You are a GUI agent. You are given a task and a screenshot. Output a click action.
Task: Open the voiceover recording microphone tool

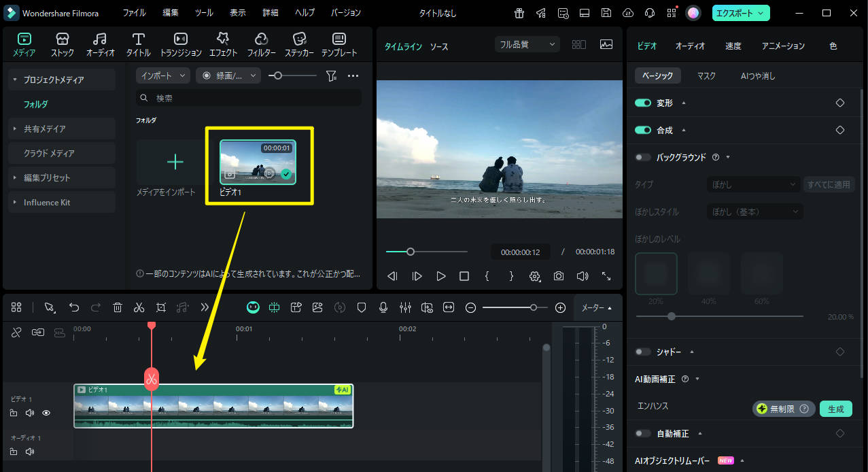383,307
